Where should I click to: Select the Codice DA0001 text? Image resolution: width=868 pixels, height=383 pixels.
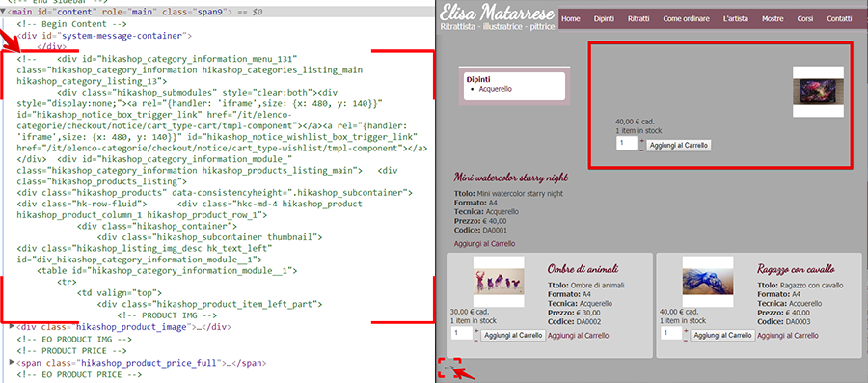point(480,230)
